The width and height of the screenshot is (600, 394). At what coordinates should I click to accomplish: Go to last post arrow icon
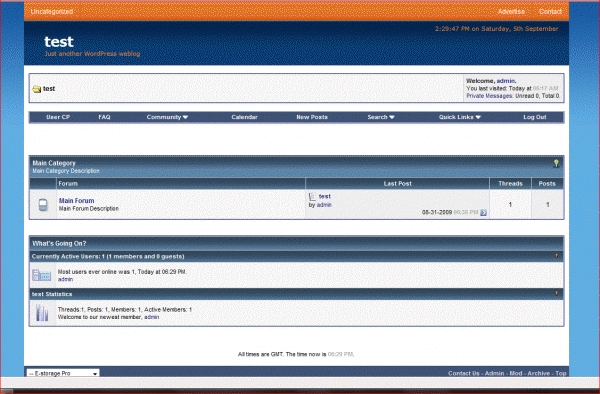[483, 213]
